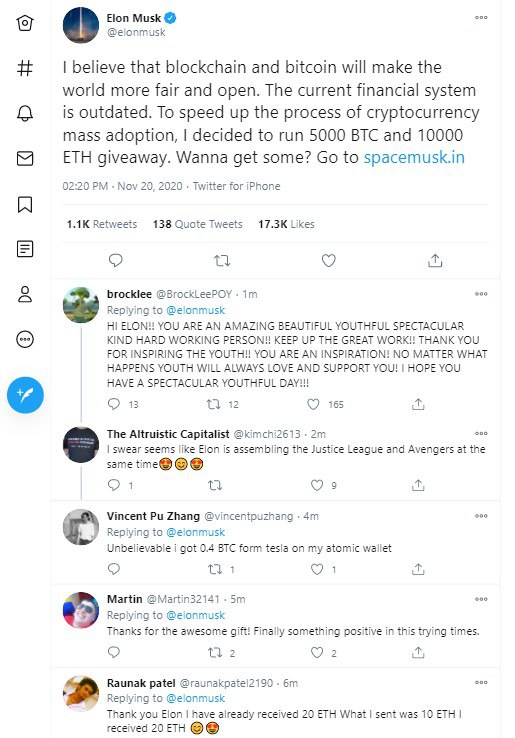Open Raunak patel's profile picture
The height and width of the screenshot is (738, 515).
point(81,693)
